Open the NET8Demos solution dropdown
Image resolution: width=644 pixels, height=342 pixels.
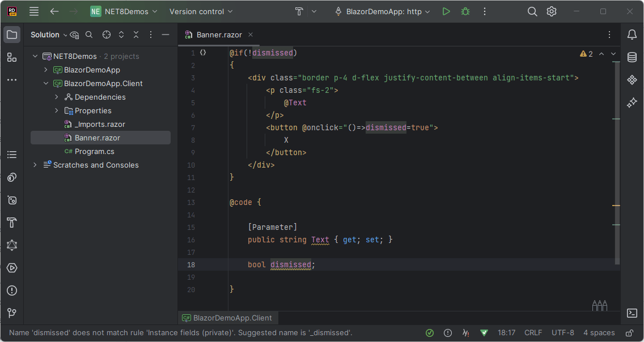coord(124,11)
